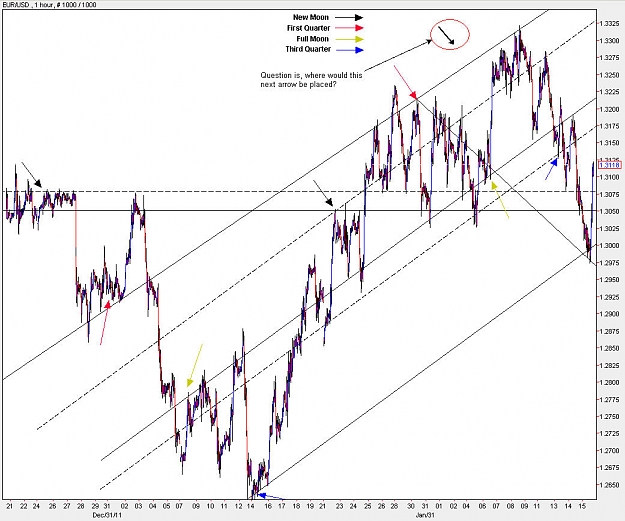Click date axis tick '25'
Image resolution: width=625 pixels, height=521 pixels.
367,506
